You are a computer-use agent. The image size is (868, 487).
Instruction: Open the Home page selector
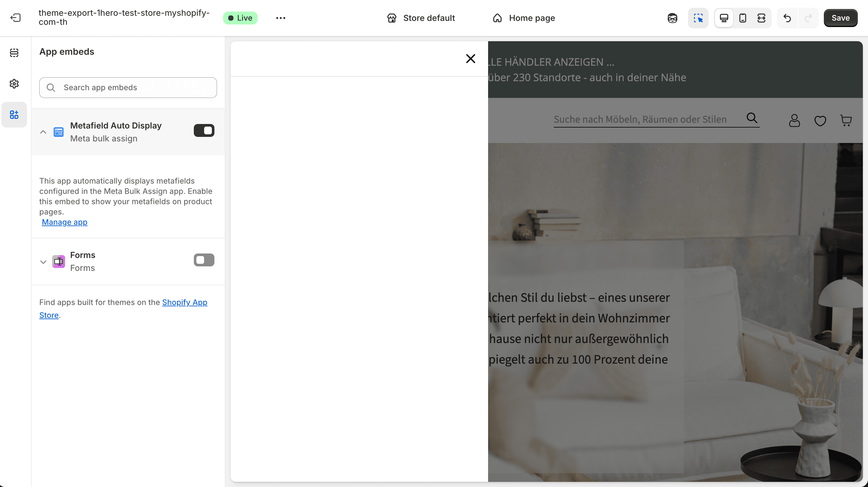tap(523, 18)
